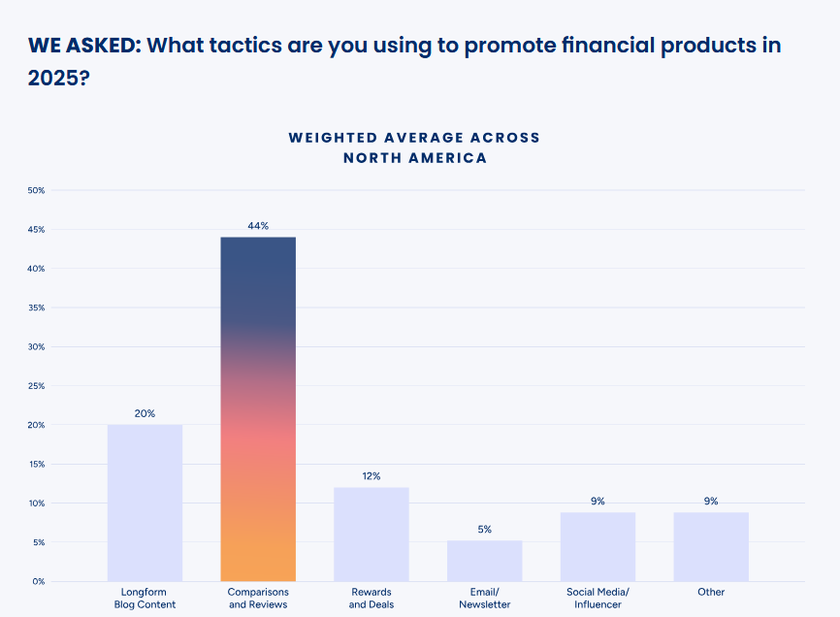Select the 12% value label
This screenshot has height=617, width=840.
point(372,476)
